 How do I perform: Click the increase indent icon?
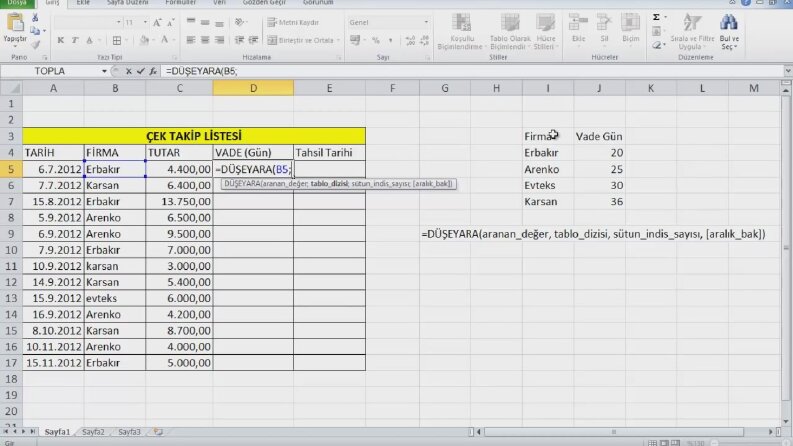(253, 40)
